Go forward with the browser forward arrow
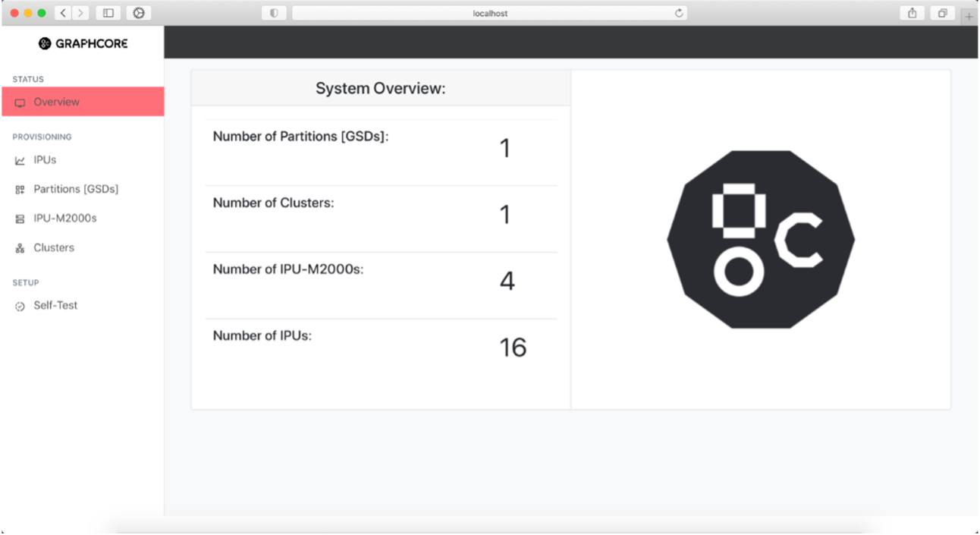This screenshot has width=980, height=535. click(80, 13)
